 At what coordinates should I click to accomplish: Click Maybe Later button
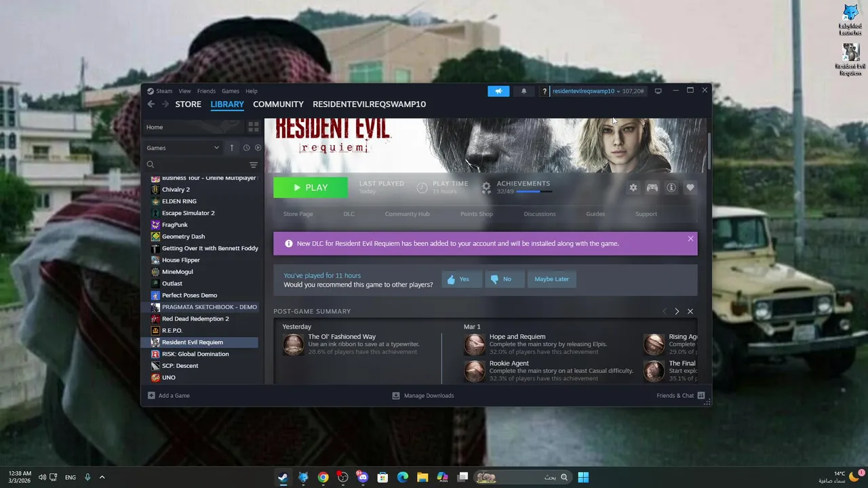tap(551, 279)
